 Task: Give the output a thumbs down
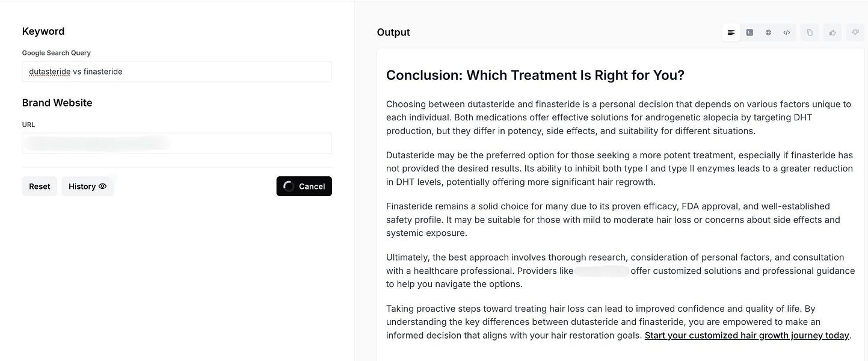click(855, 32)
